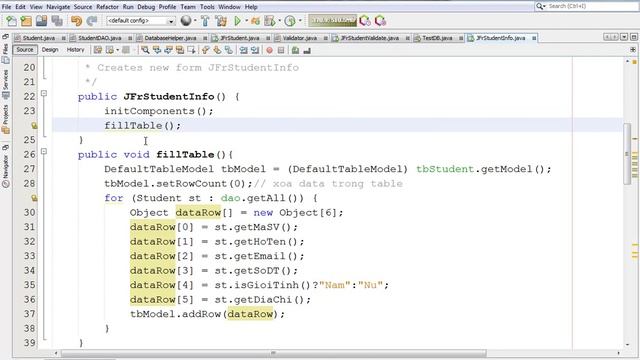Click the Find Previous Occurrence icon
This screenshot has width=640, height=360.
click(x=157, y=50)
